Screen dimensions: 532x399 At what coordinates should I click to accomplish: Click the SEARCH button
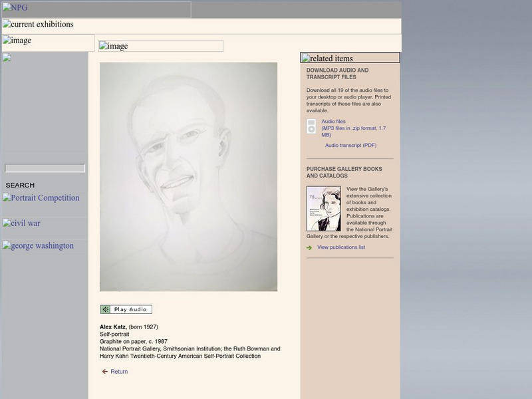coord(20,186)
